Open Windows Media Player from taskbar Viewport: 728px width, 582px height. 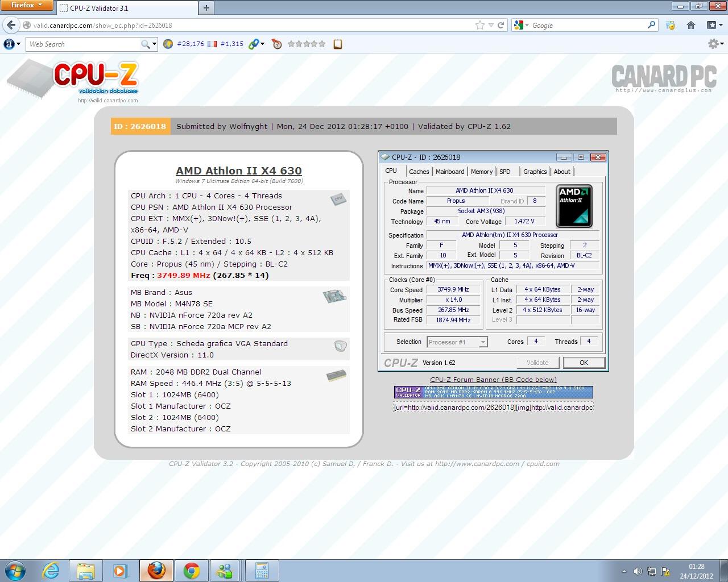pos(121,570)
